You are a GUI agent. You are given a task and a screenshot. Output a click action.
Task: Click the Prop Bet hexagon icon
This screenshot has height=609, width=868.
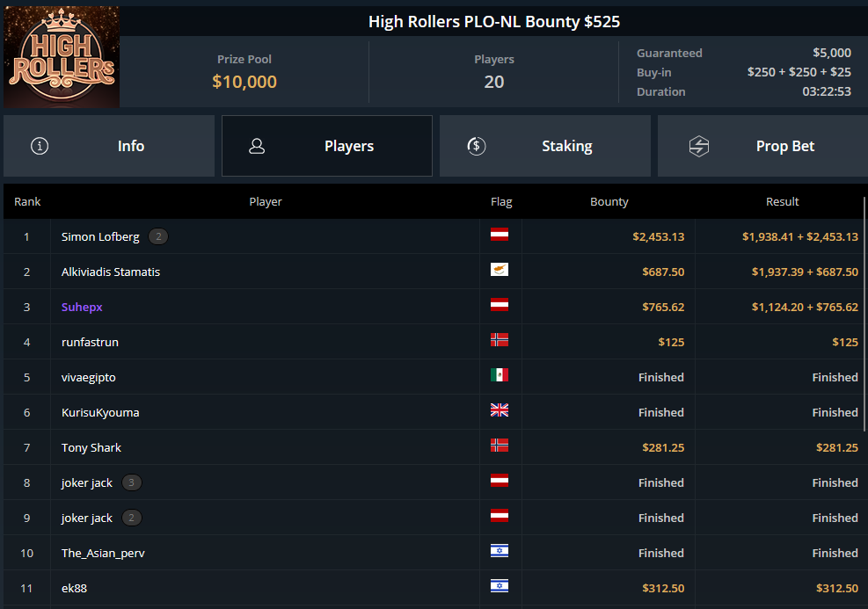coord(698,146)
